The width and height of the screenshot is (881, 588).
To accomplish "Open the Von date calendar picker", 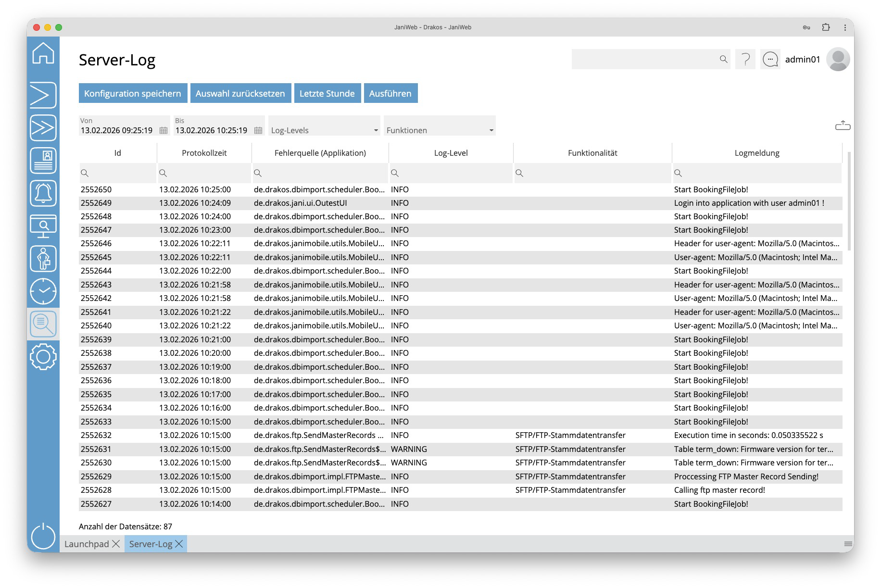I will point(164,130).
